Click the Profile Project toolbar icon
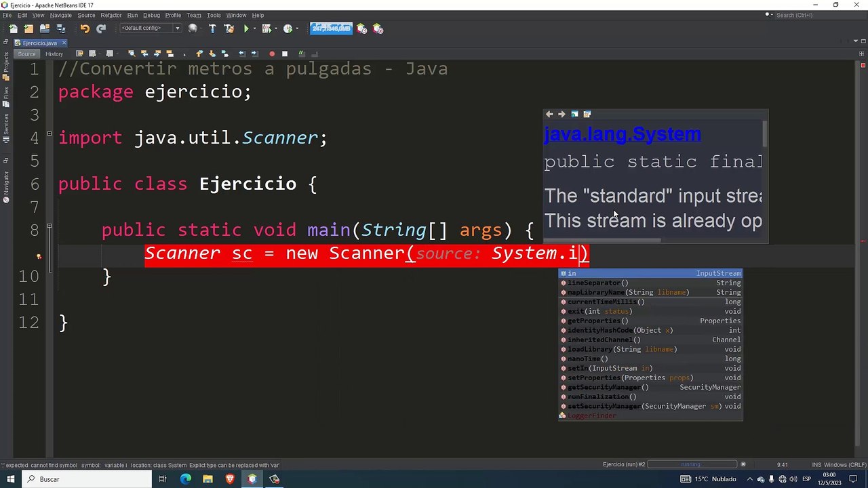868x488 pixels. coord(288,28)
